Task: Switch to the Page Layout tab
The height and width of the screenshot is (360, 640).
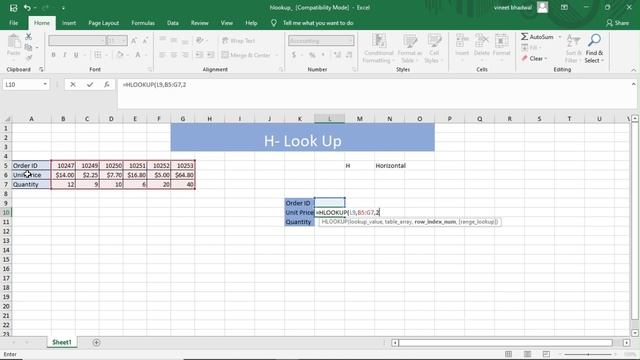Action: point(104,23)
